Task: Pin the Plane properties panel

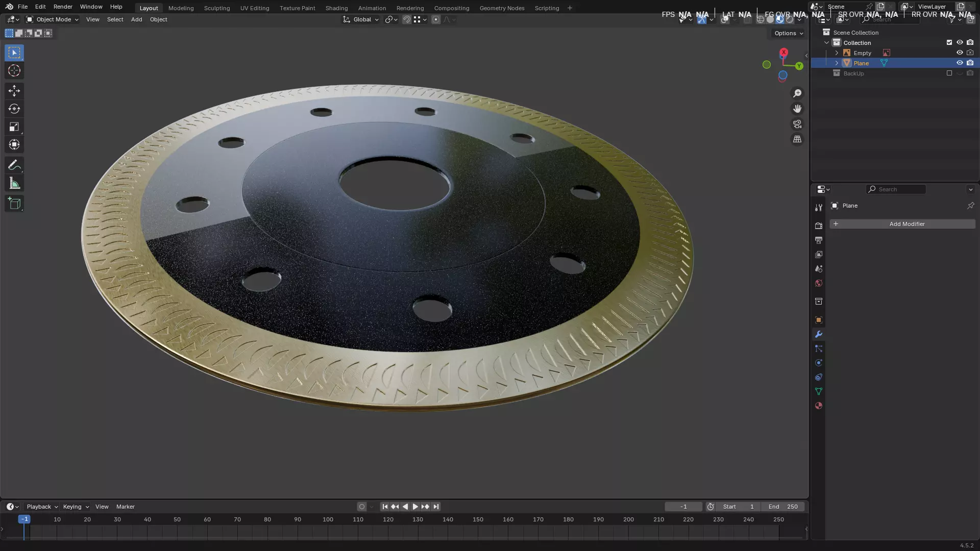Action: point(970,206)
